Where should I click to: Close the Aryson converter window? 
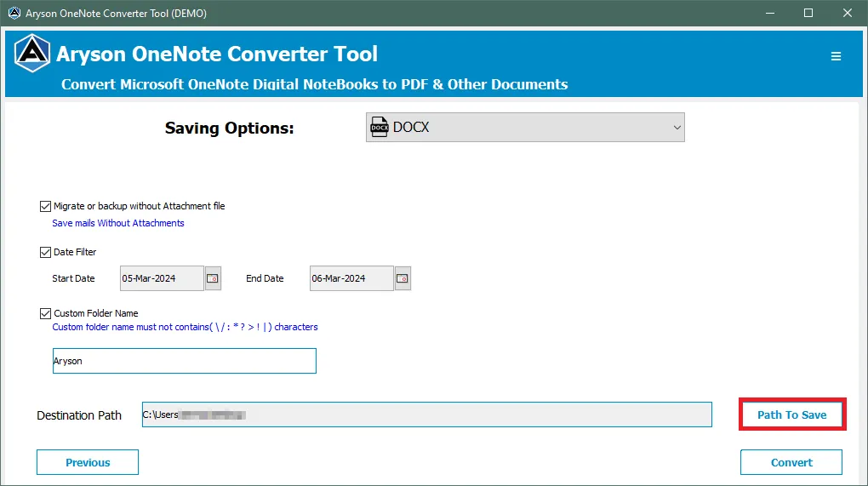click(x=848, y=13)
